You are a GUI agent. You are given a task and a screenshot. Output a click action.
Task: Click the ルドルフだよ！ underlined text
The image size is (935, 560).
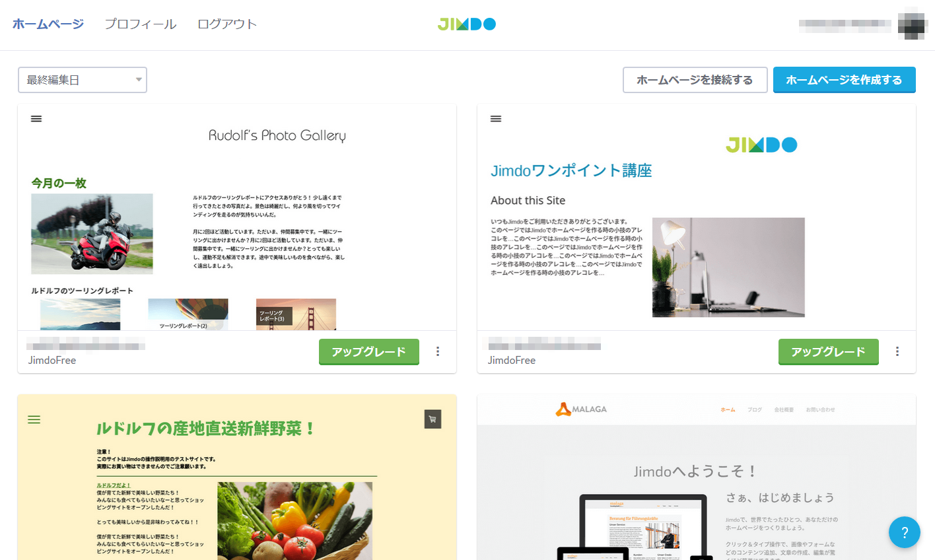point(114,485)
